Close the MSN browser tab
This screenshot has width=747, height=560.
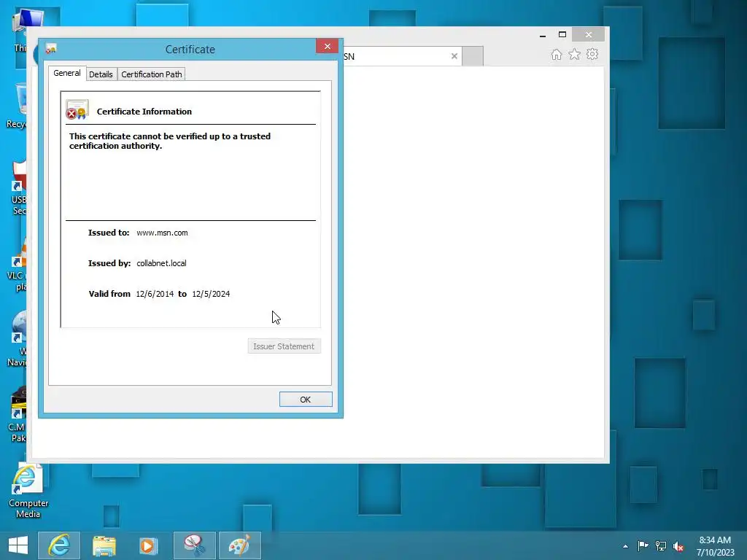tap(454, 56)
